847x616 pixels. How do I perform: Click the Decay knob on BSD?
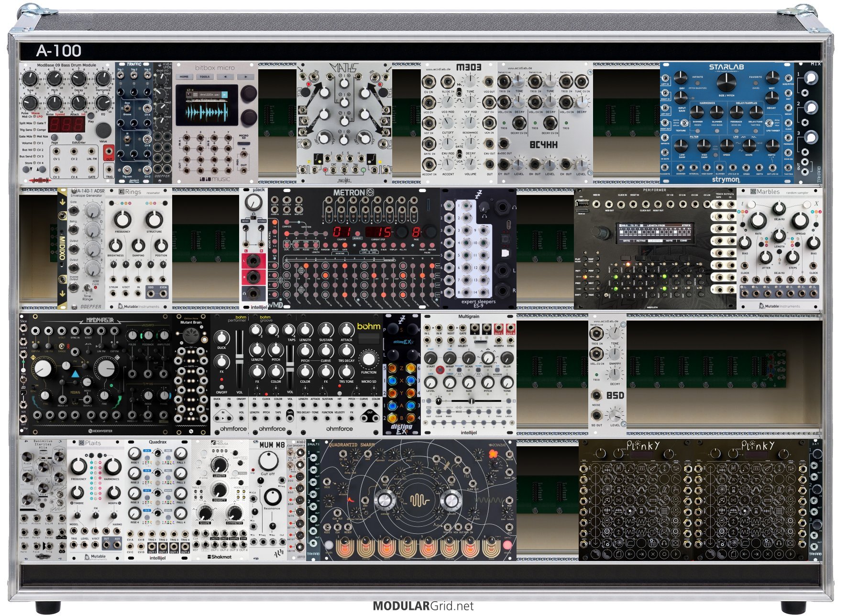616,375
